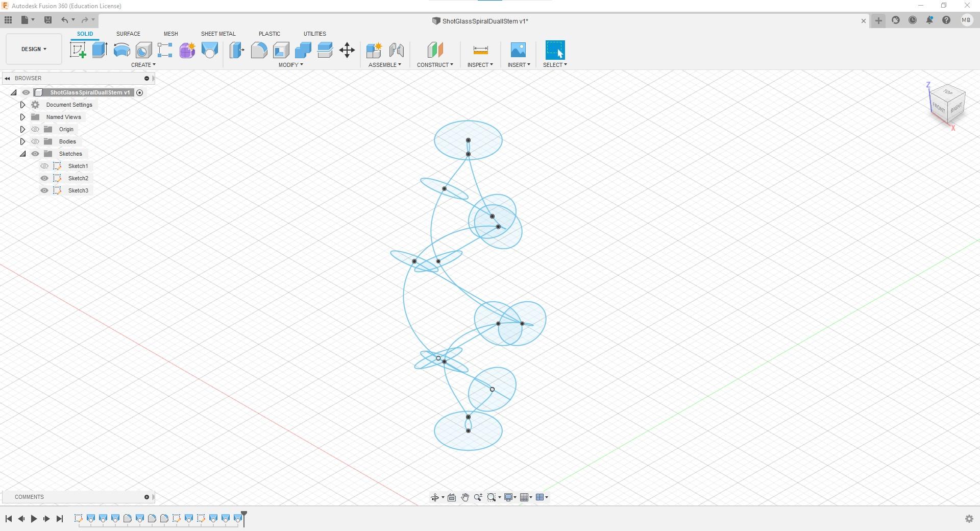This screenshot has width=980, height=531.
Task: Select the Look At tool
Action: click(x=452, y=497)
